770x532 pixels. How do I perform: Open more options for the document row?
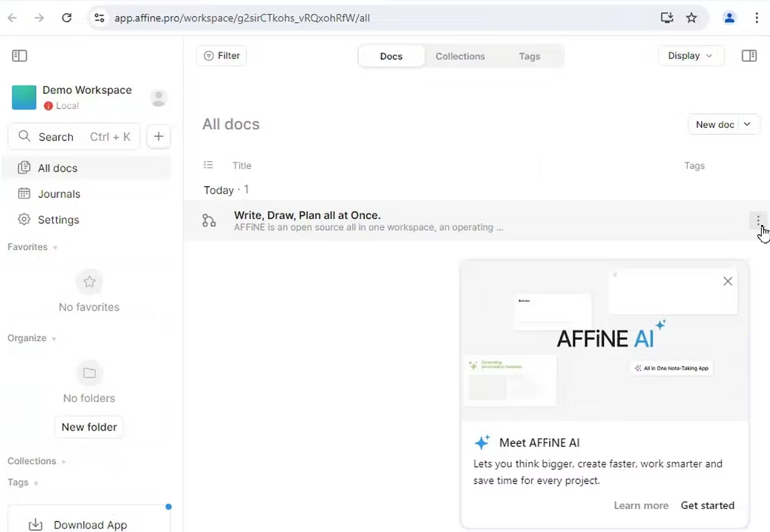[758, 220]
